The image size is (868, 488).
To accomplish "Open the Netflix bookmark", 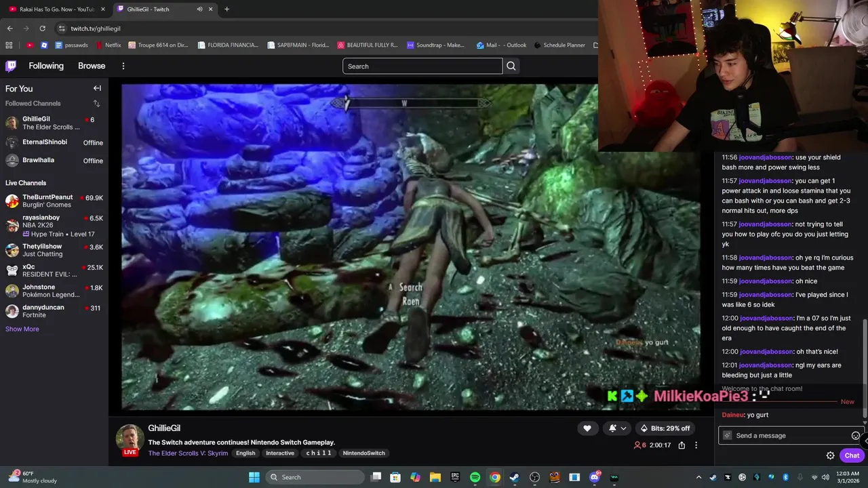I will [108, 45].
